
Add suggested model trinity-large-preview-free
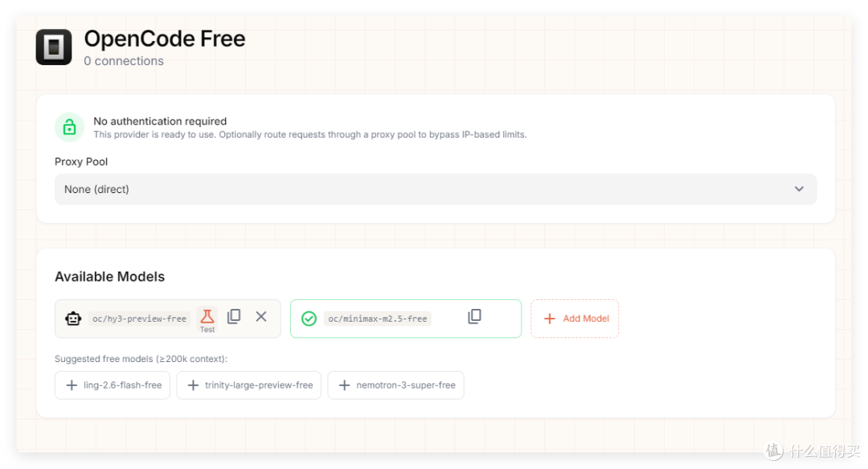pos(248,385)
